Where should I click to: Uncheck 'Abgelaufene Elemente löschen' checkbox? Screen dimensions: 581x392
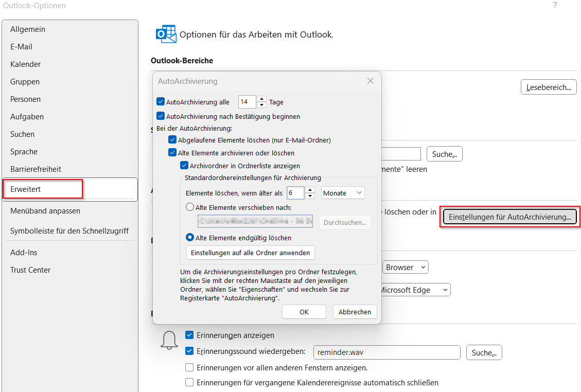[x=172, y=140]
